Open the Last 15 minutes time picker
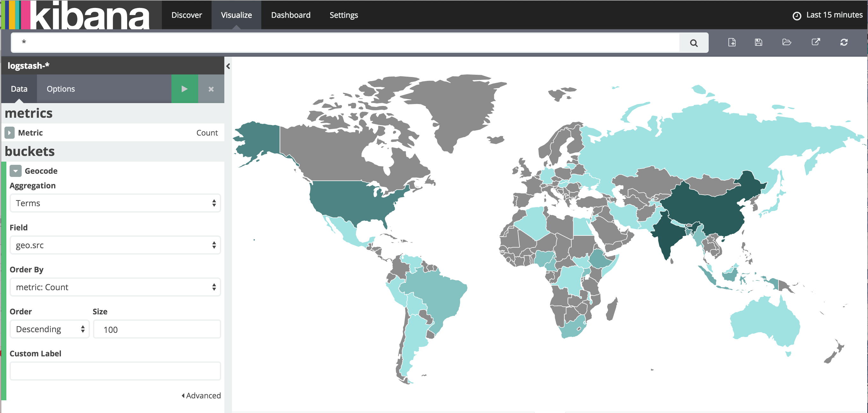 [828, 15]
